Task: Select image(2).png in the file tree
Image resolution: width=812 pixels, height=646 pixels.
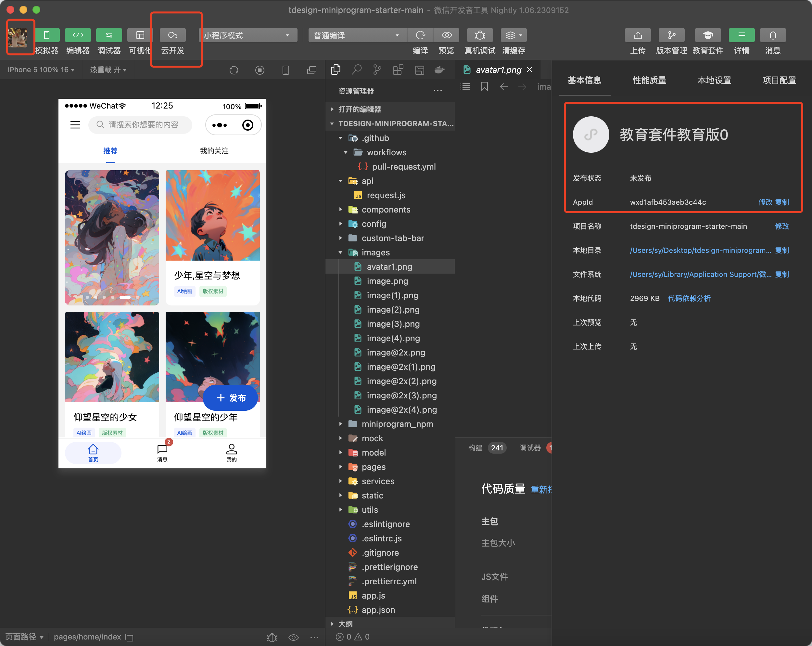Action: click(393, 309)
